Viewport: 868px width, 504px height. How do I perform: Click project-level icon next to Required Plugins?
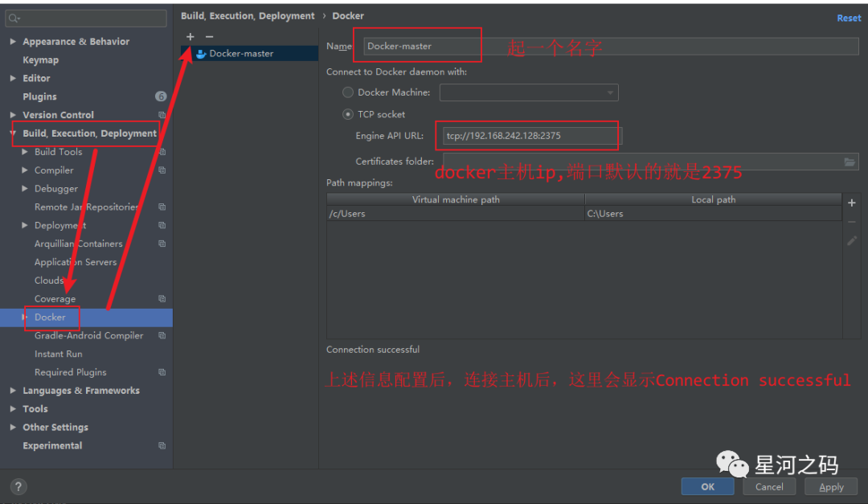pos(162,372)
